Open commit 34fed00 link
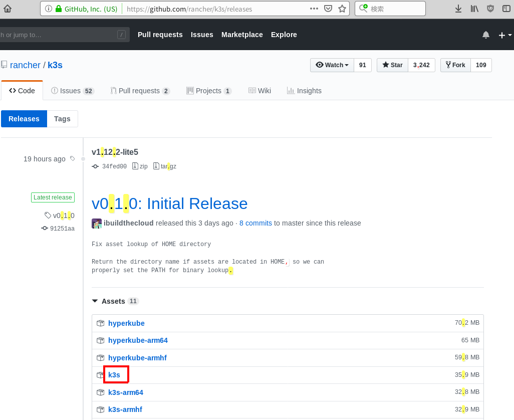The width and height of the screenshot is (514, 420). coord(114,166)
